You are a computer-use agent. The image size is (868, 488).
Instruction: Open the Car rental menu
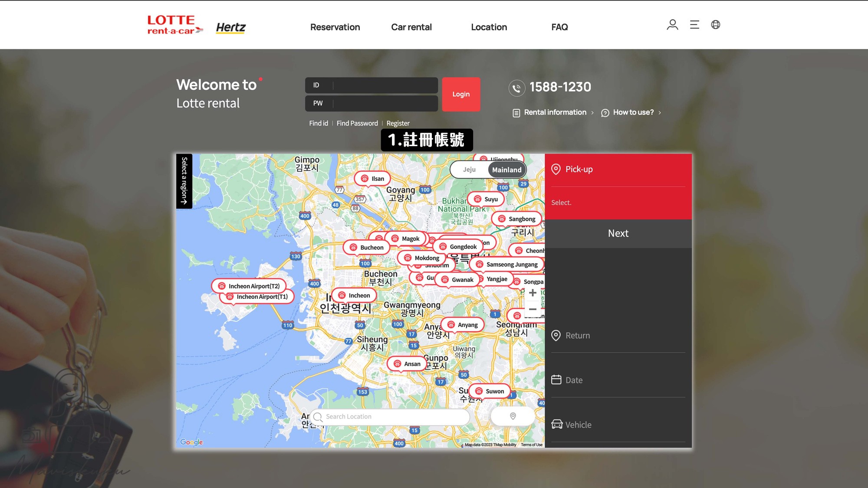(x=411, y=27)
